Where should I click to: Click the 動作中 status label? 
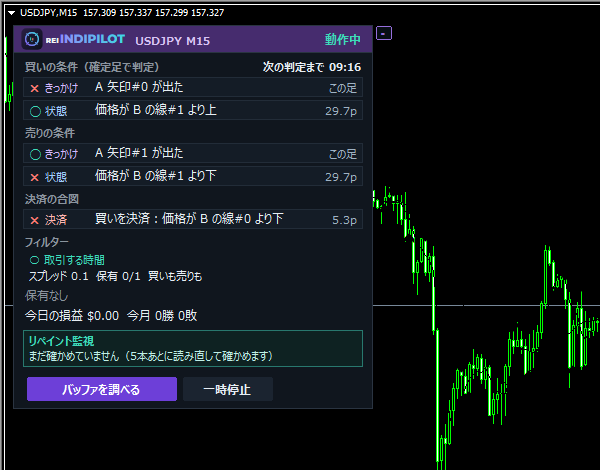342,39
